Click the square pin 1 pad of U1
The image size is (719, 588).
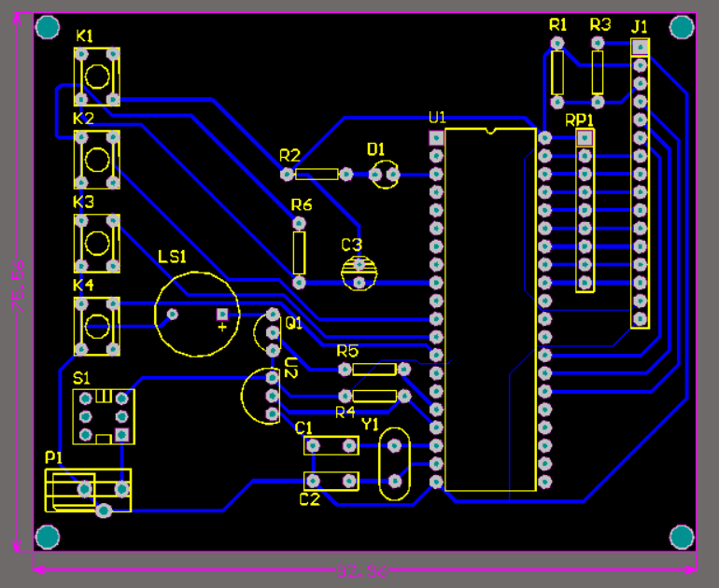point(436,138)
